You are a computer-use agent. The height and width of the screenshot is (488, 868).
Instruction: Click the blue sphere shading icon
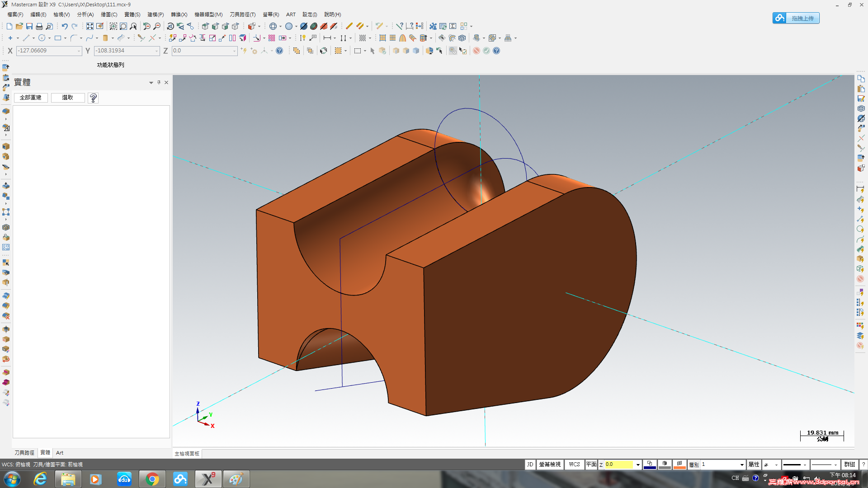289,26
